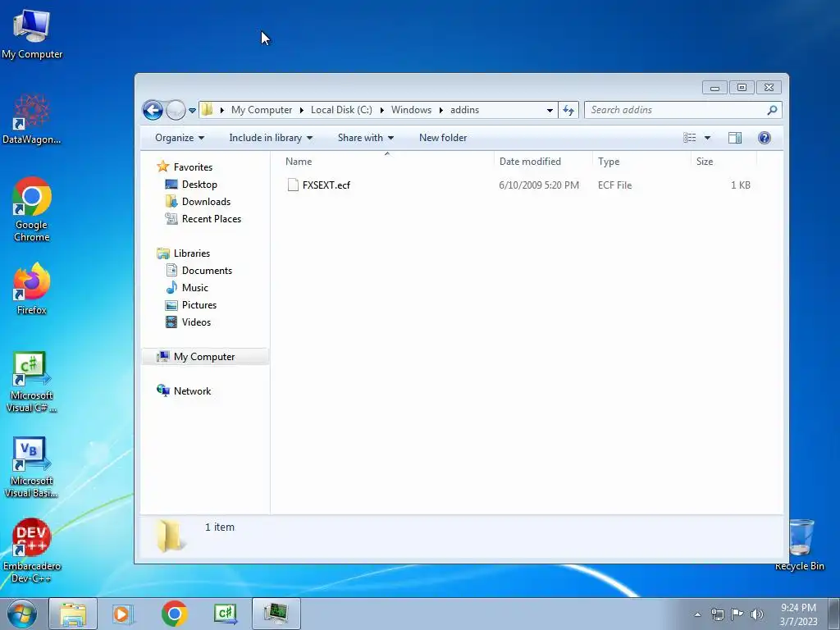Click the taskbar clock 9:24 PM
Viewport: 840px width, 630px height.
coord(798,608)
